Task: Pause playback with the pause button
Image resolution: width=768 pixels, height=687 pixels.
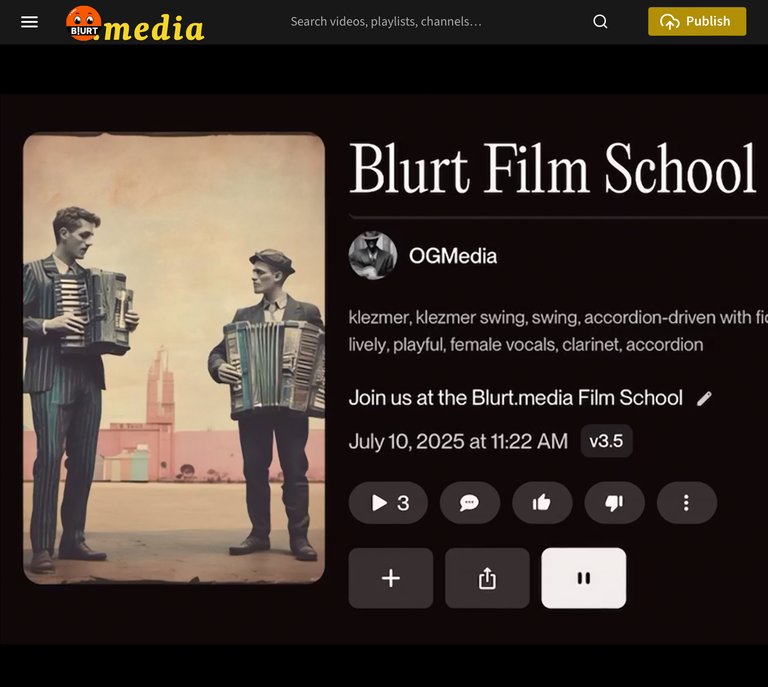Action: [x=584, y=578]
